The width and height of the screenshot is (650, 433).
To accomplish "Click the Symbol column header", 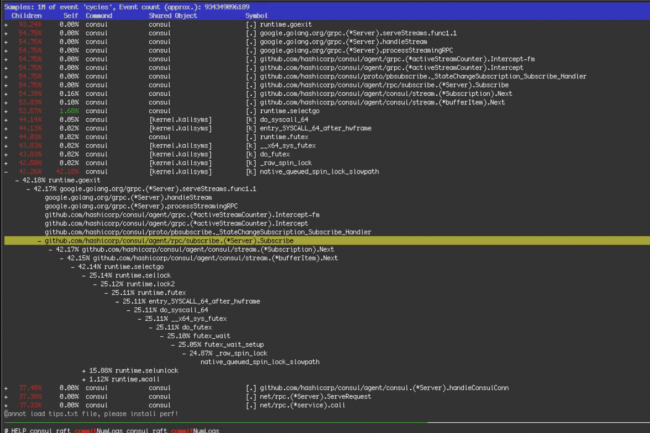I will click(256, 16).
